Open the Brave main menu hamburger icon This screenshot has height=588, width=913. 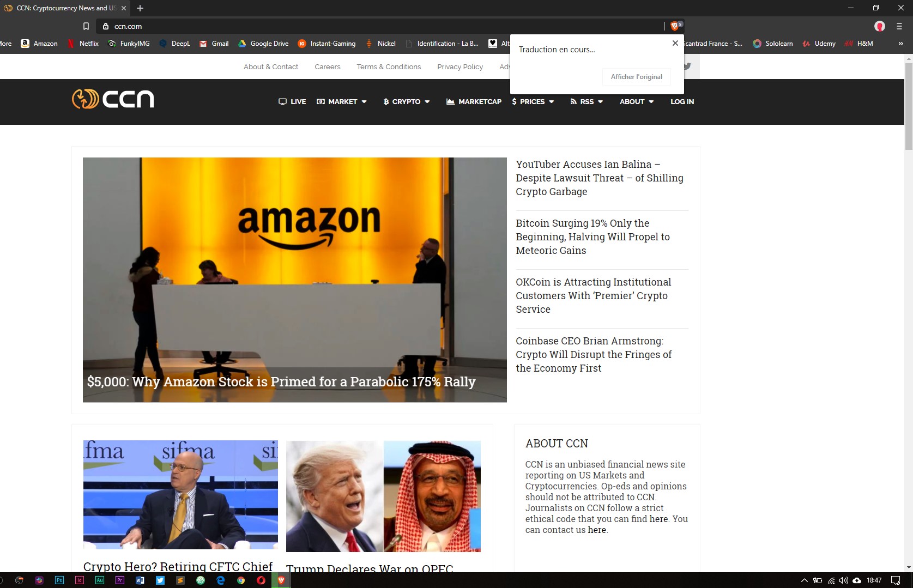(899, 26)
